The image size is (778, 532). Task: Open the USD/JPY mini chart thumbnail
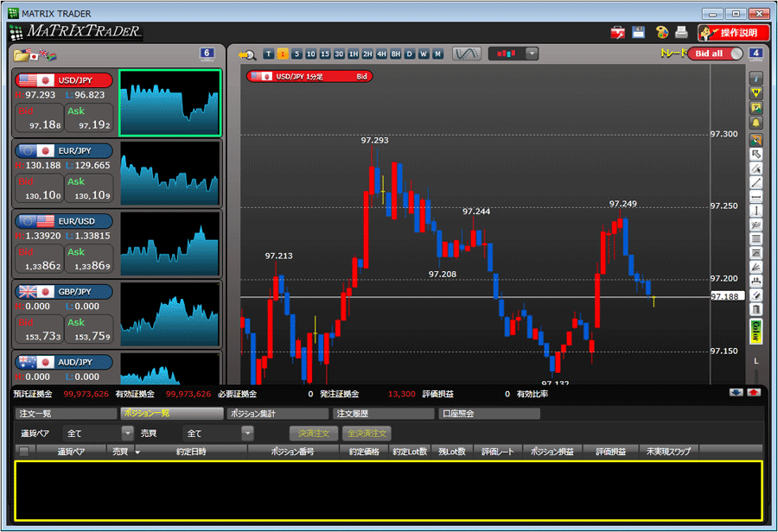[169, 103]
